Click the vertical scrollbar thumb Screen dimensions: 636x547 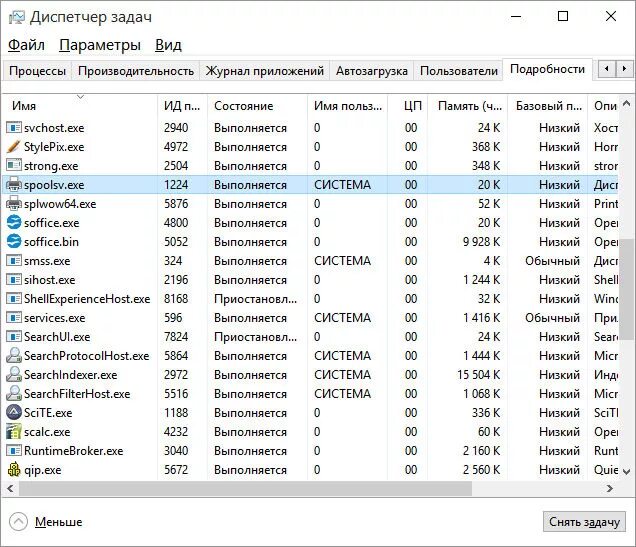pos(627,289)
